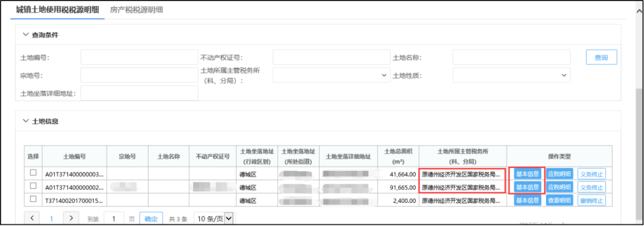
Task: Go to previous page arrow
Action: coord(32,219)
